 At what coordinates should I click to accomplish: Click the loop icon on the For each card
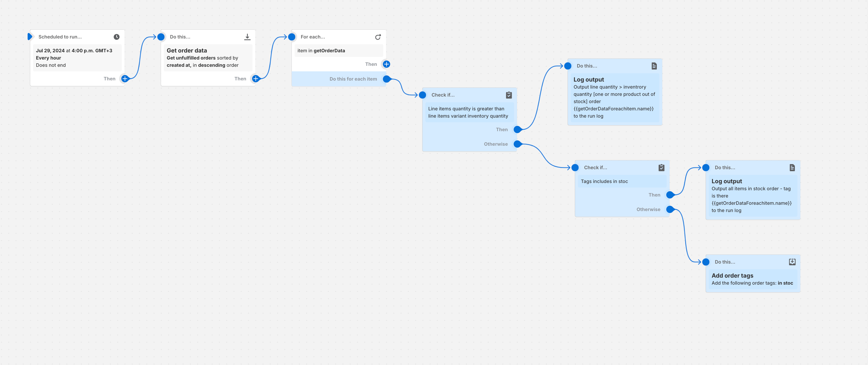click(x=378, y=37)
